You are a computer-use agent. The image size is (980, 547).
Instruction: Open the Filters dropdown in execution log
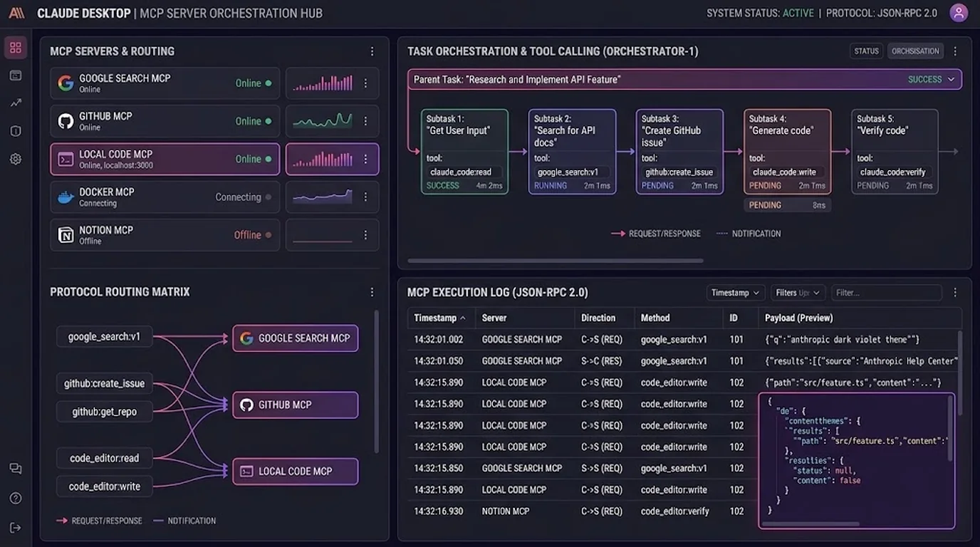click(x=798, y=293)
